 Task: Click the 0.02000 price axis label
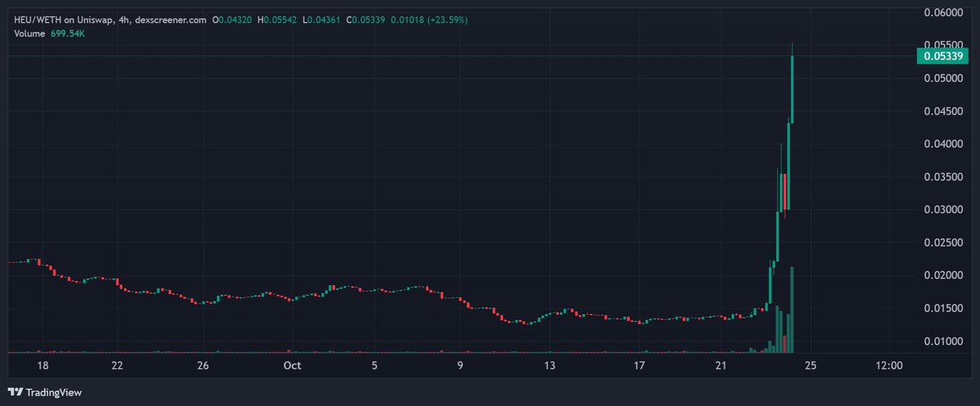click(x=942, y=275)
